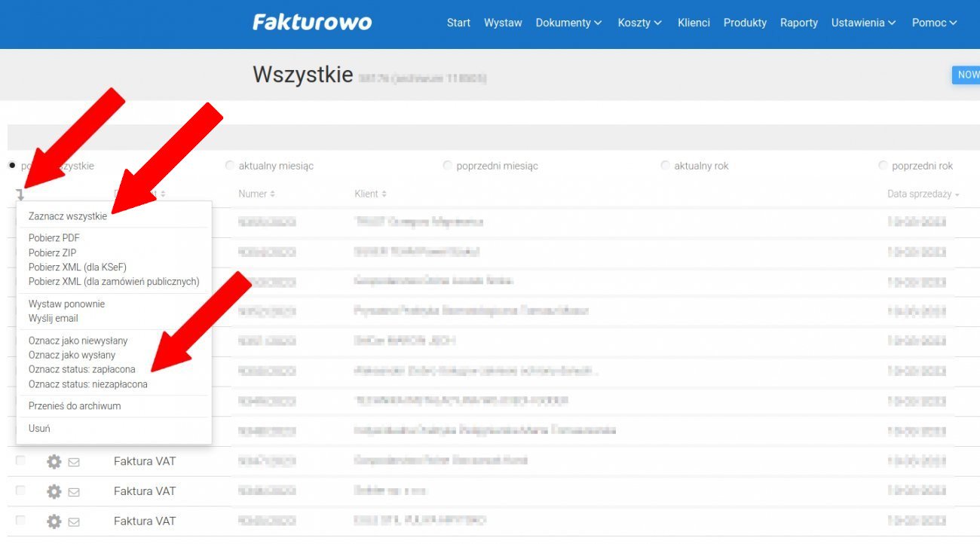Screen dimensions: 980x544
Task: Open the Klienci page
Action: 694,23
